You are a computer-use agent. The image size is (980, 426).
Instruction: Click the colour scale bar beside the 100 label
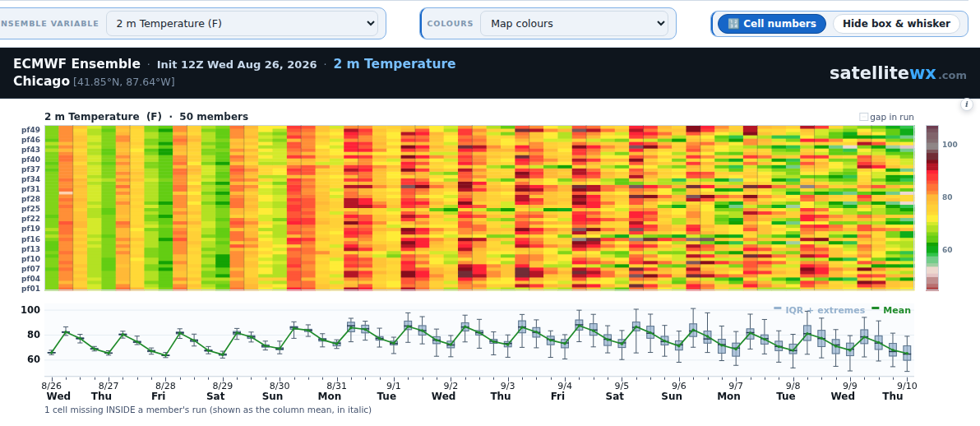931,145
